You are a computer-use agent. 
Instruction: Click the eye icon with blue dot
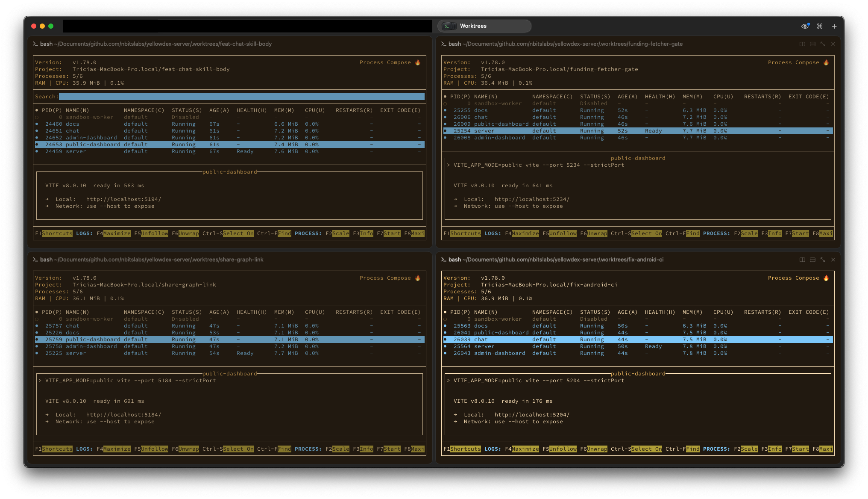point(805,26)
